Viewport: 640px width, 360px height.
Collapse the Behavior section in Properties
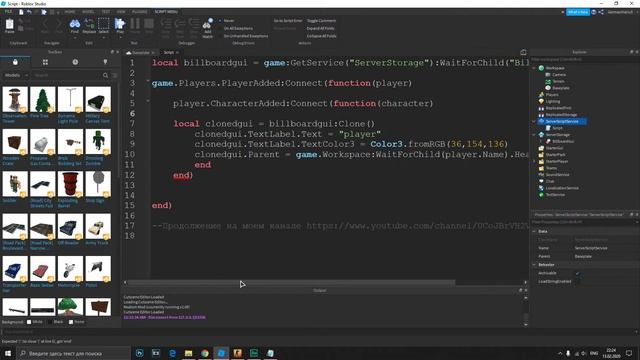[x=534, y=265]
